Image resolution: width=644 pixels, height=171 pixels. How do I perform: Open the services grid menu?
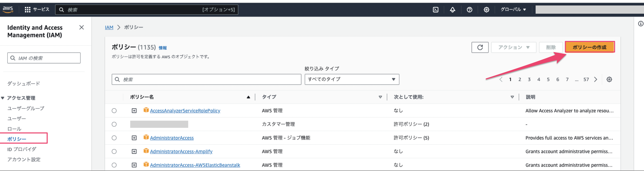28,9
